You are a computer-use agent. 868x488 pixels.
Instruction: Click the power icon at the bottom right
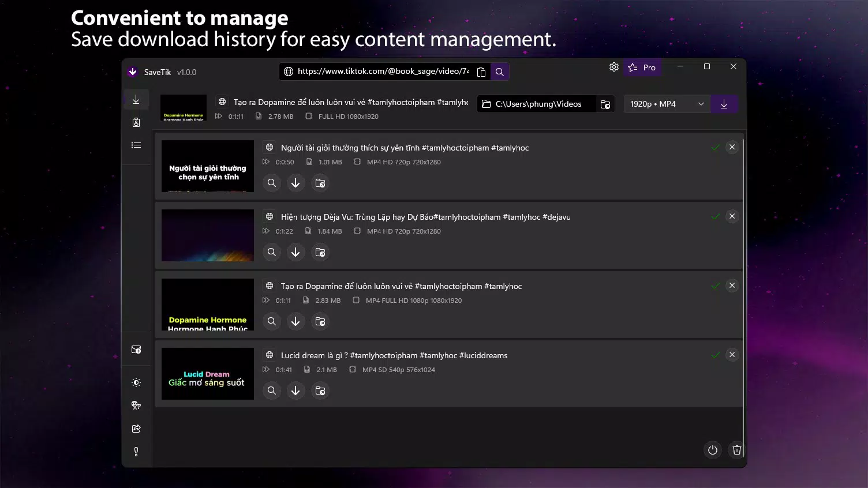pos(713,450)
